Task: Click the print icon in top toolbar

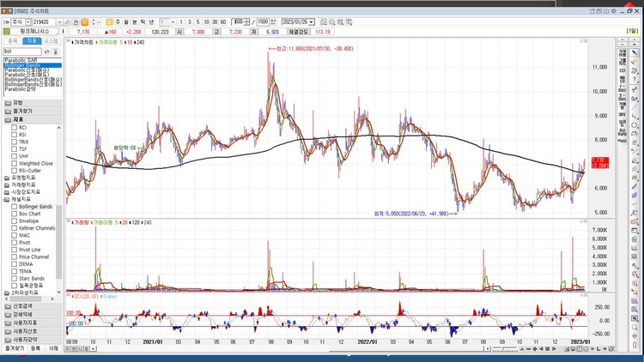Action: click(x=324, y=21)
